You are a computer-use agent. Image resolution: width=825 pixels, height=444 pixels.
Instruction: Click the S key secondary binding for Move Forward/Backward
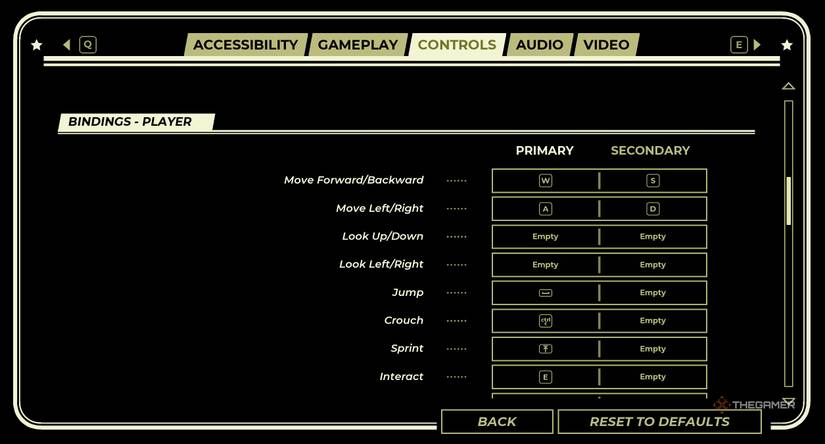[x=653, y=181]
